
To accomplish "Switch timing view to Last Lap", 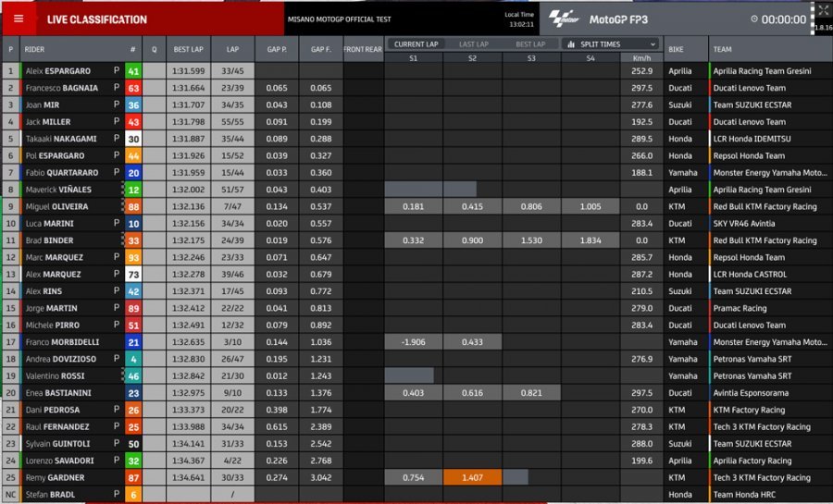I will click(x=474, y=43).
